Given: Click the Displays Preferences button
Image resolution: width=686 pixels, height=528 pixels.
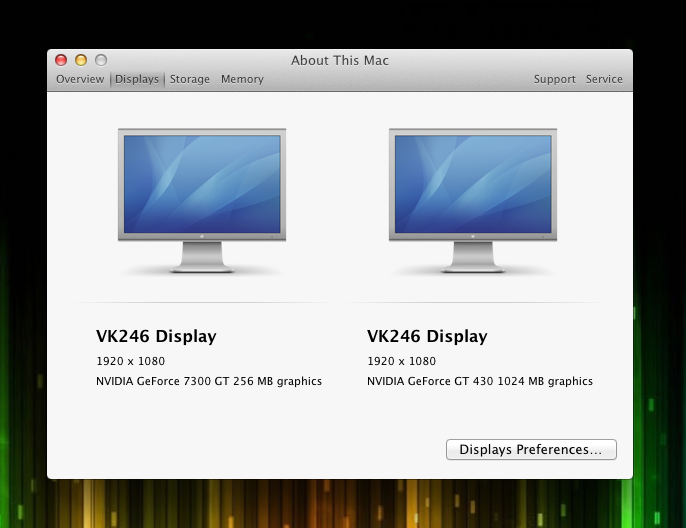Looking at the screenshot, I should [531, 450].
